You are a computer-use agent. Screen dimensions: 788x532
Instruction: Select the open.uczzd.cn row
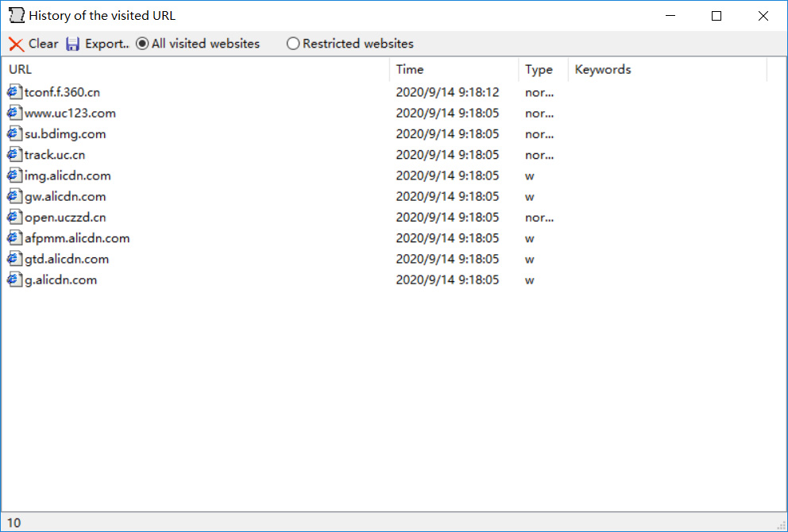coord(65,217)
